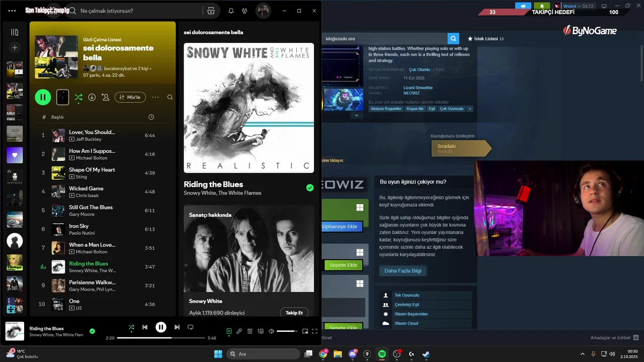
Task: Download the playlist with arrow icon
Action: click(x=92, y=97)
